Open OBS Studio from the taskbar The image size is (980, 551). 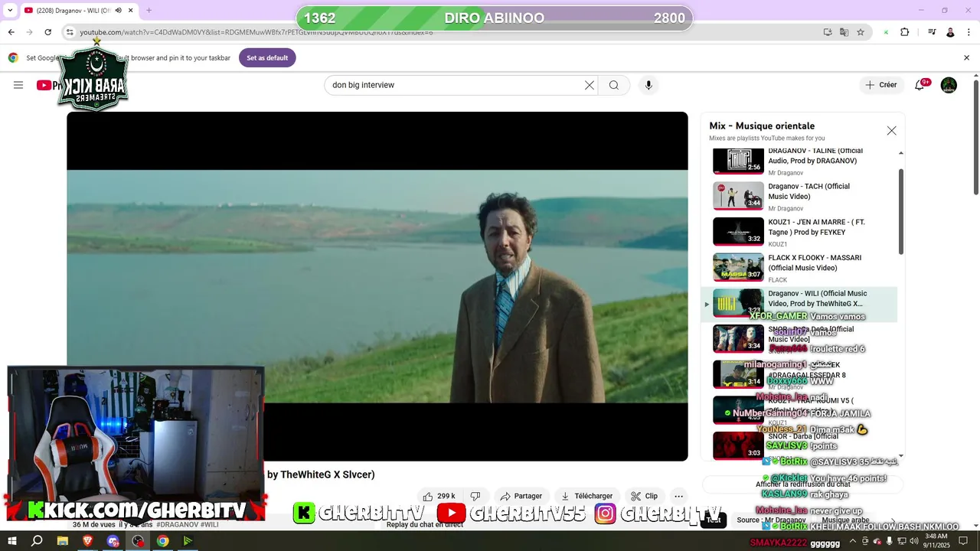[138, 541]
